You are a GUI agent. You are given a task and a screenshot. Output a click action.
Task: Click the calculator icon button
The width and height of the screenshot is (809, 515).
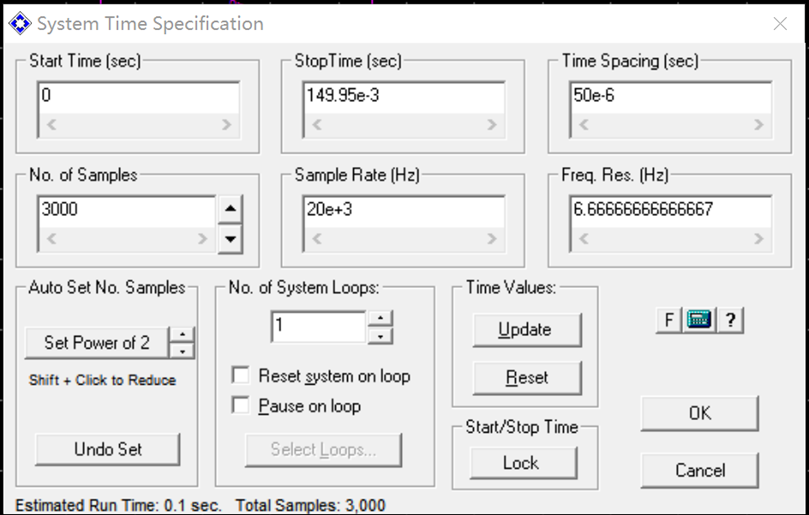point(700,320)
